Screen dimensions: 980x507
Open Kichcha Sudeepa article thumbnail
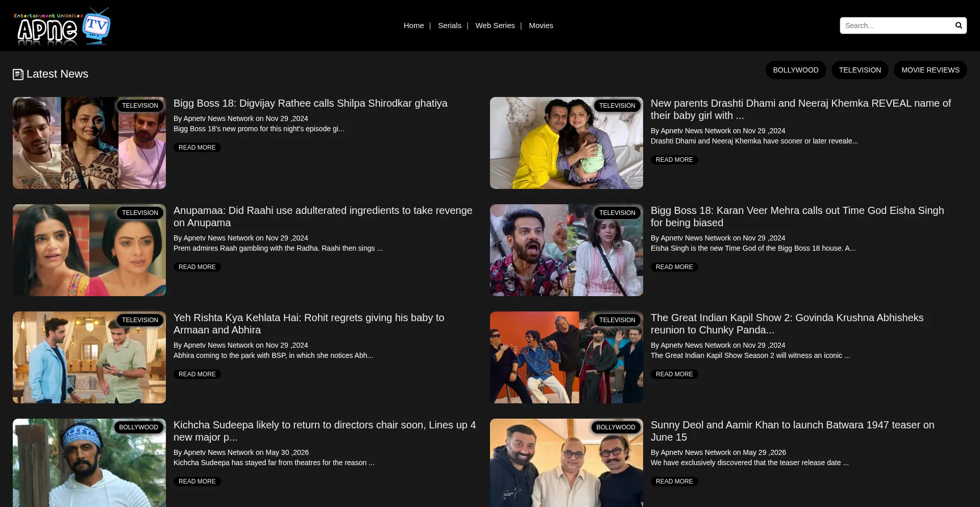click(89, 463)
